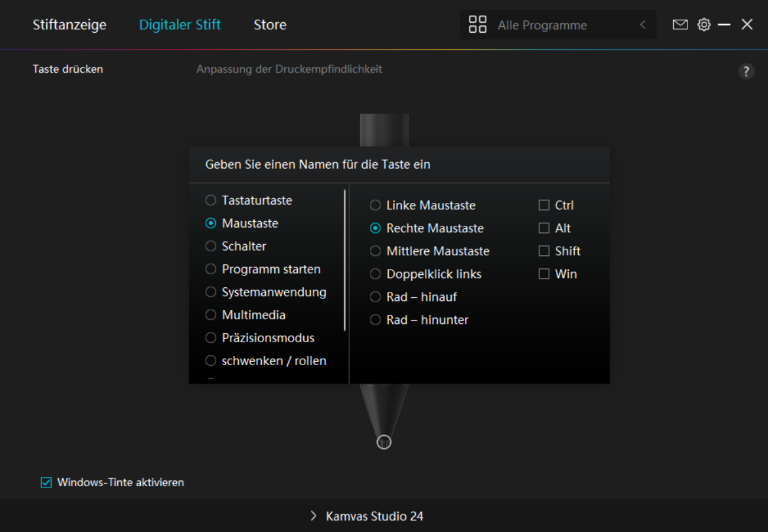Image resolution: width=768 pixels, height=532 pixels.
Task: Open the mail message icon
Action: pyautogui.click(x=680, y=25)
